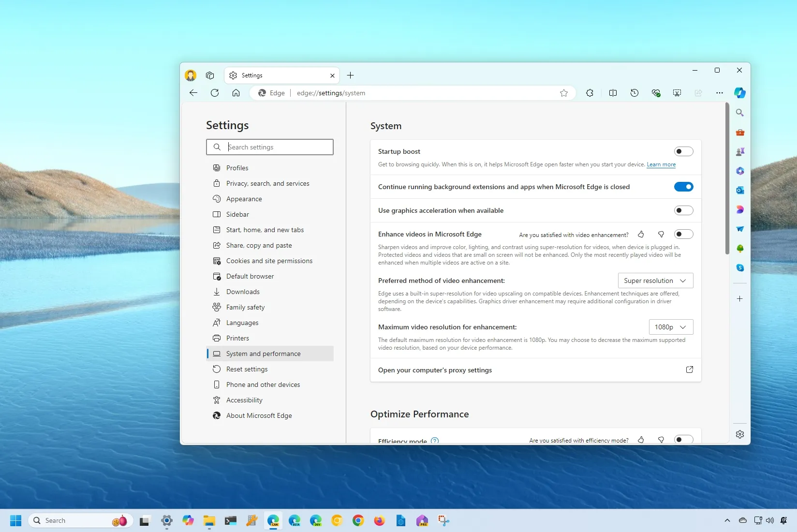Open Browser essentials in the toolbar
Image resolution: width=797 pixels, height=532 pixels.
(656, 93)
